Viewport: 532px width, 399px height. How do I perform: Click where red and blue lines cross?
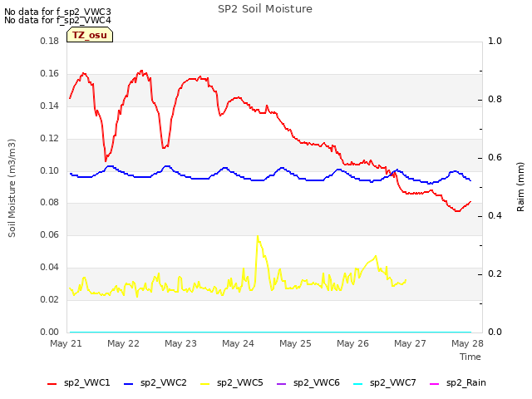(x=392, y=174)
